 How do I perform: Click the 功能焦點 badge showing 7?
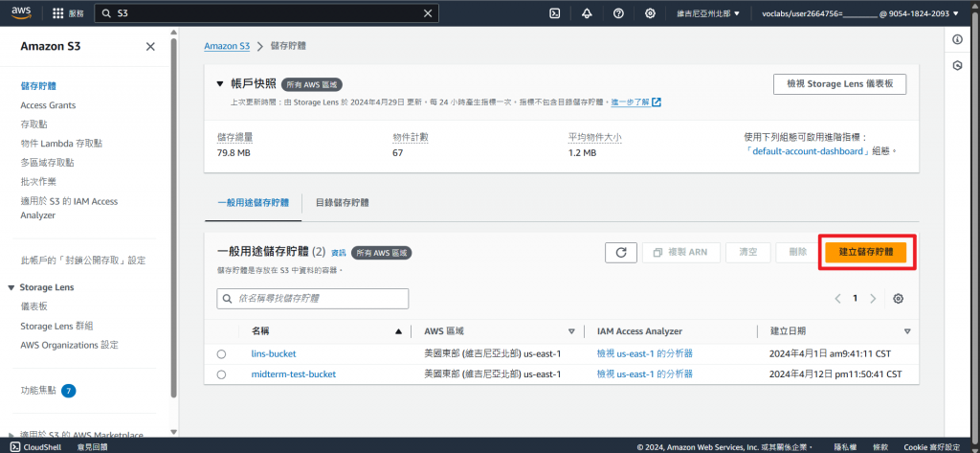(69, 391)
